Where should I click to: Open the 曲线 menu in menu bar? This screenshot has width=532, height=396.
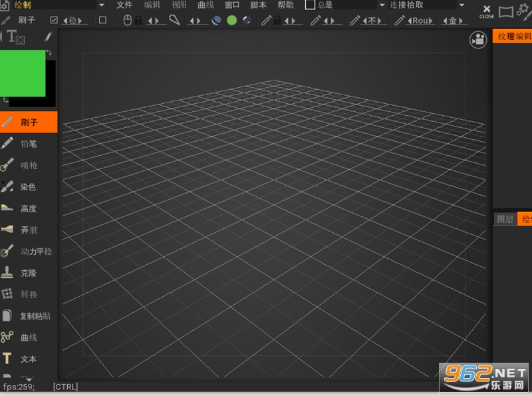[x=206, y=5]
